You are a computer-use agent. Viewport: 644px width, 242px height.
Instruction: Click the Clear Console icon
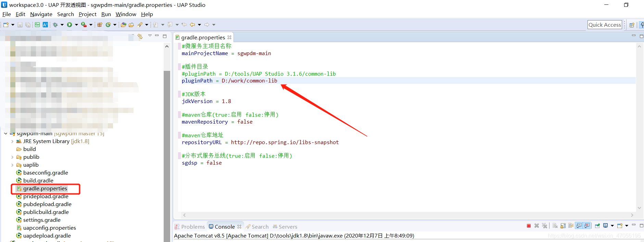[x=555, y=226]
